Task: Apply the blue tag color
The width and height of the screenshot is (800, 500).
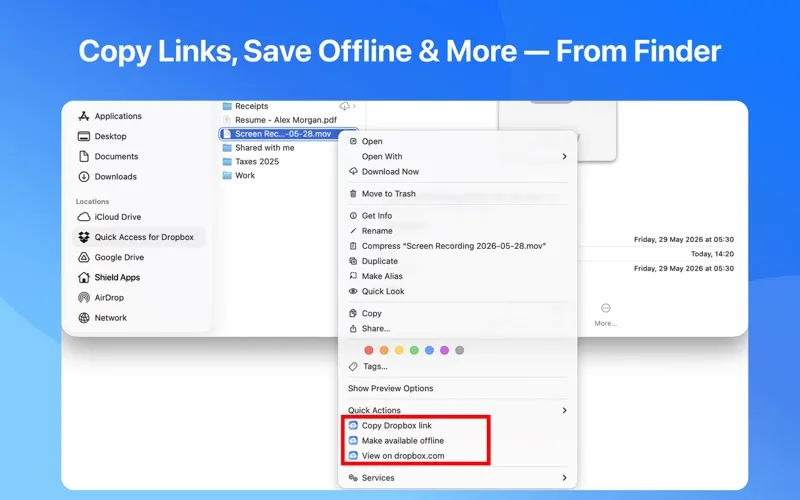Action: 429,350
